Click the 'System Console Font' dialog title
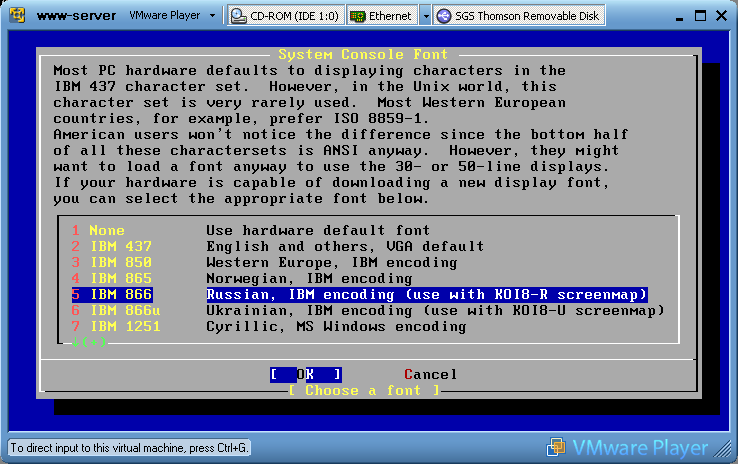 [363, 55]
